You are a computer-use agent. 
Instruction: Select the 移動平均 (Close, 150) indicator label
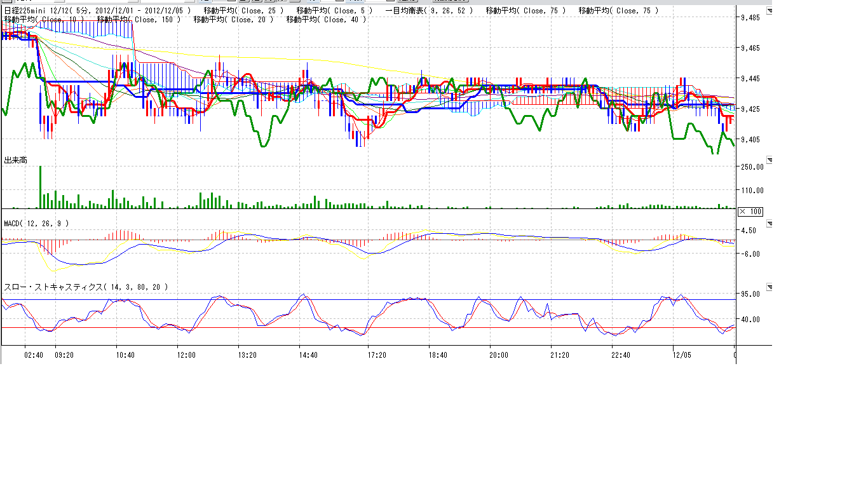[139, 20]
